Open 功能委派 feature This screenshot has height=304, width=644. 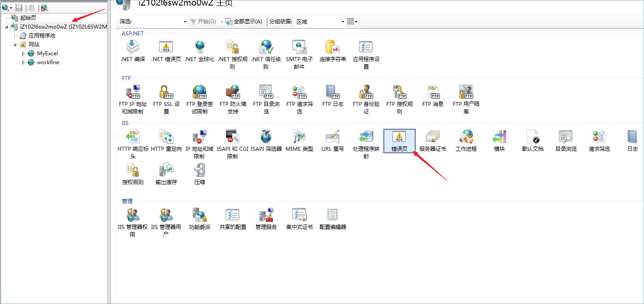199,219
